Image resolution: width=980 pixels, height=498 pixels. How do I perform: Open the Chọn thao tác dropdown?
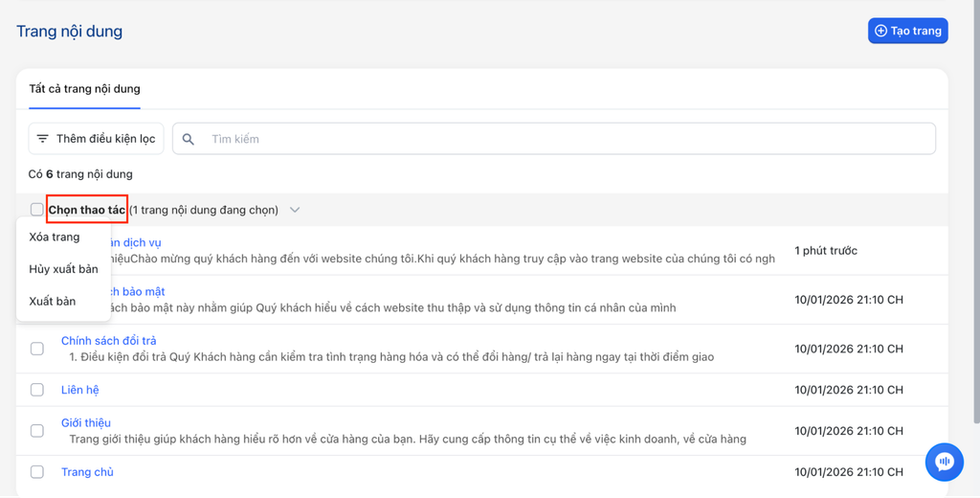(x=87, y=210)
